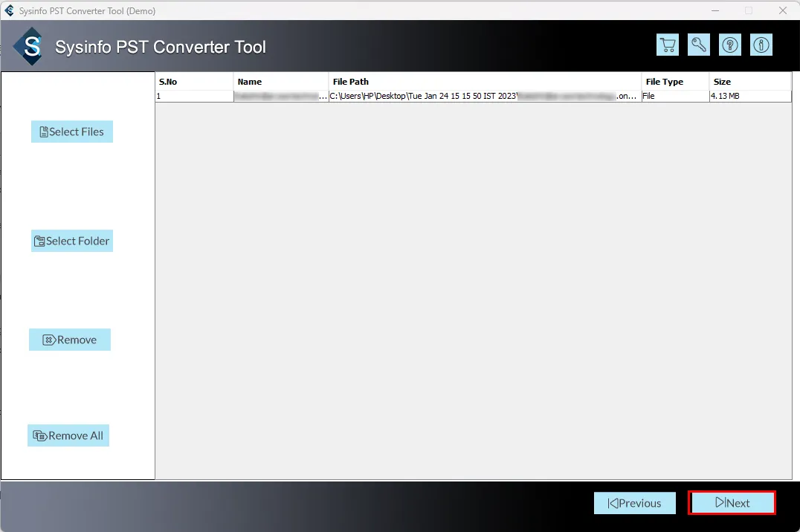The height and width of the screenshot is (532, 800).
Task: Proceed with the Next button
Action: pyautogui.click(x=732, y=503)
